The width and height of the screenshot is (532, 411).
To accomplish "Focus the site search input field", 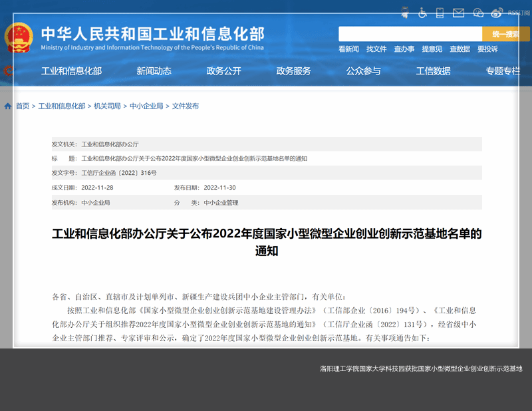I will coord(410,34).
